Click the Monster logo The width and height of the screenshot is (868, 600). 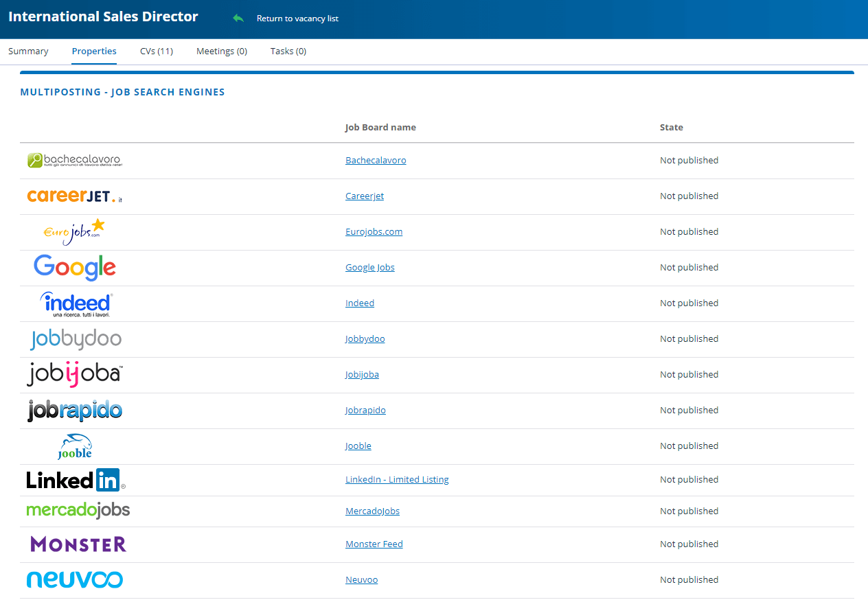point(77,544)
